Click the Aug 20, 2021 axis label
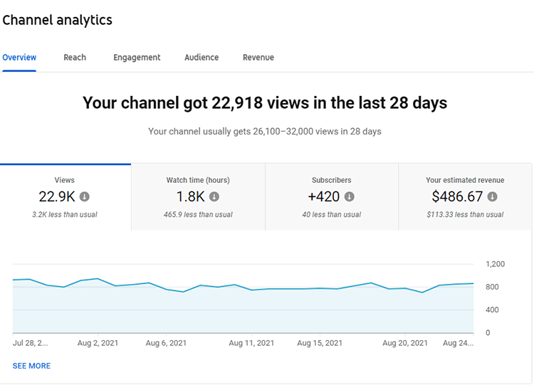 (x=405, y=343)
